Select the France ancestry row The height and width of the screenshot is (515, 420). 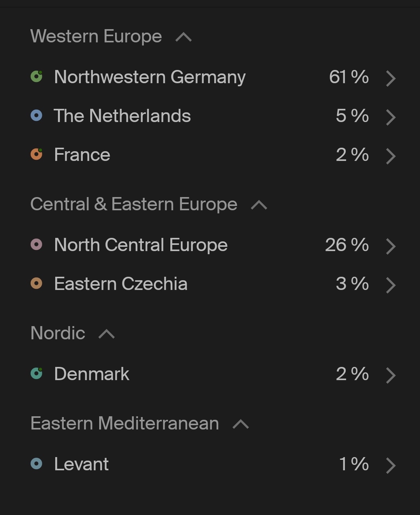coord(82,155)
